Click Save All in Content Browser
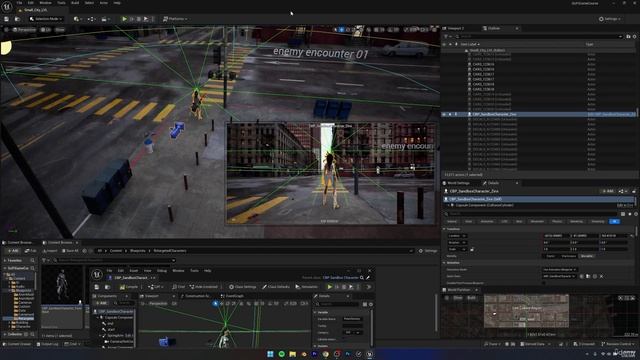The height and width of the screenshot is (360, 640). pyautogui.click(x=70, y=251)
